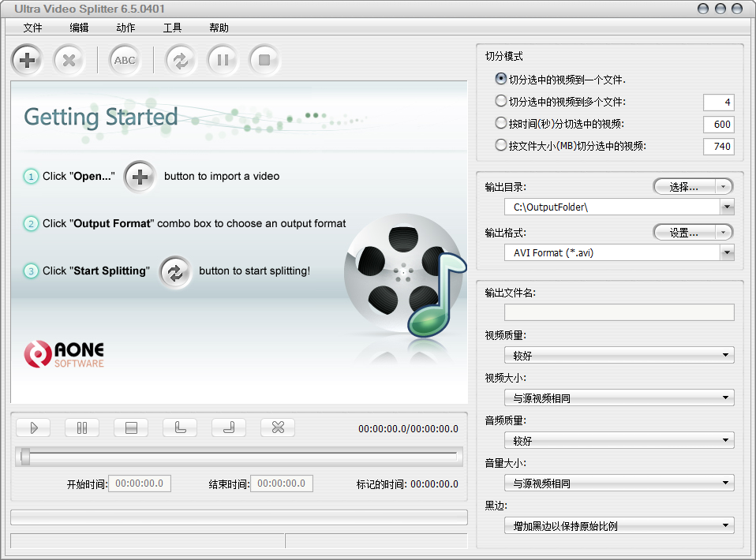756x560 pixels.
Task: Pause splitting via the toolbar pause icon
Action: tap(223, 60)
